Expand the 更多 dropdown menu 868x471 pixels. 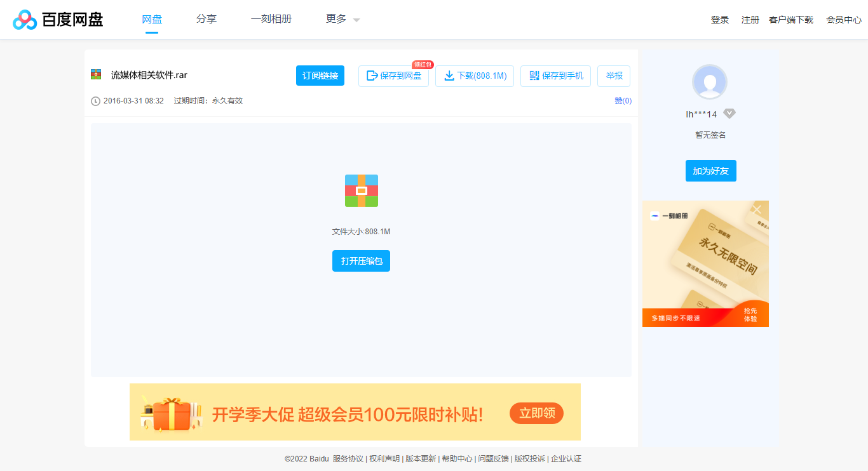[x=337, y=19]
